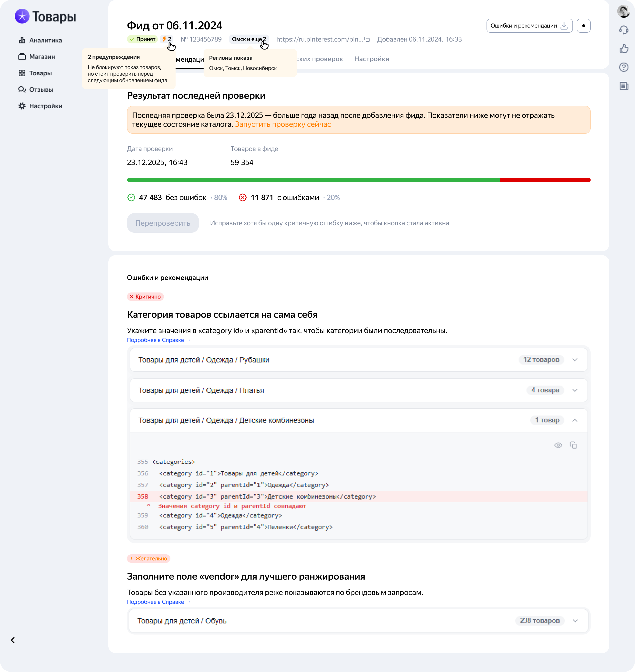Expand the Товары для детей / Обувь row
This screenshot has width=635, height=672.
[x=359, y=621]
